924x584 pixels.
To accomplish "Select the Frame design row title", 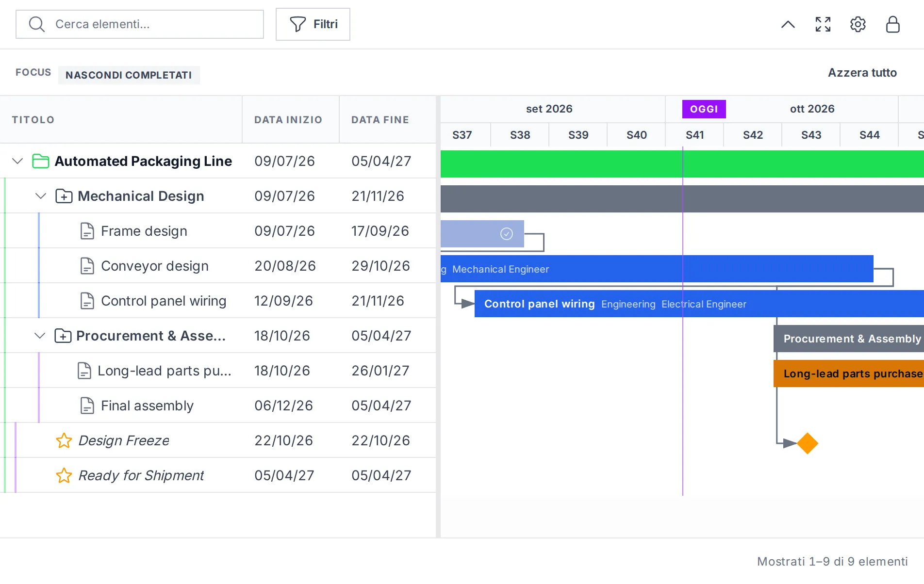I will coord(144,231).
